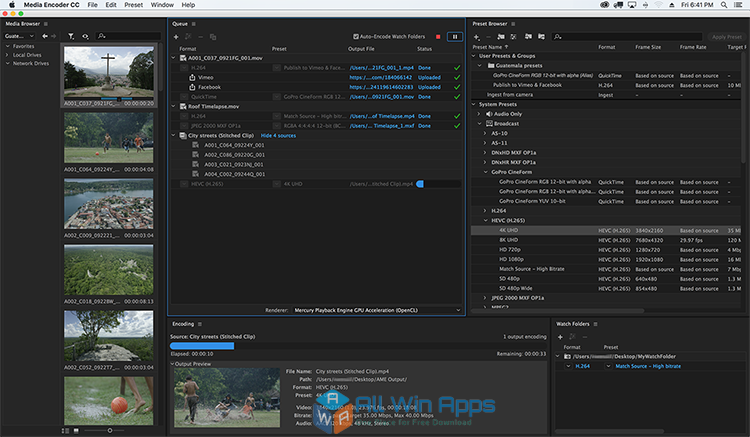The width and height of the screenshot is (750, 437).
Task: Click the import presets icon
Action: click(528, 37)
